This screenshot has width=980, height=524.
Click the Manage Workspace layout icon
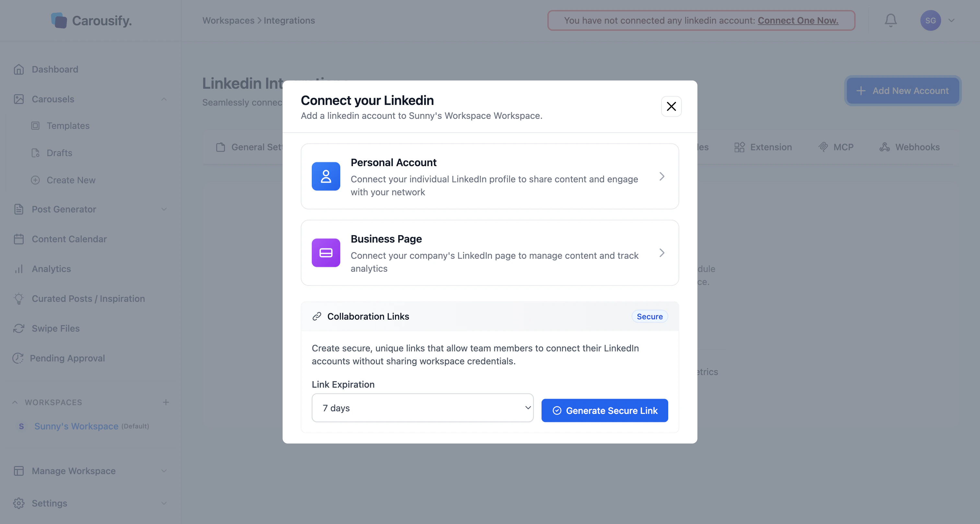[x=19, y=471]
